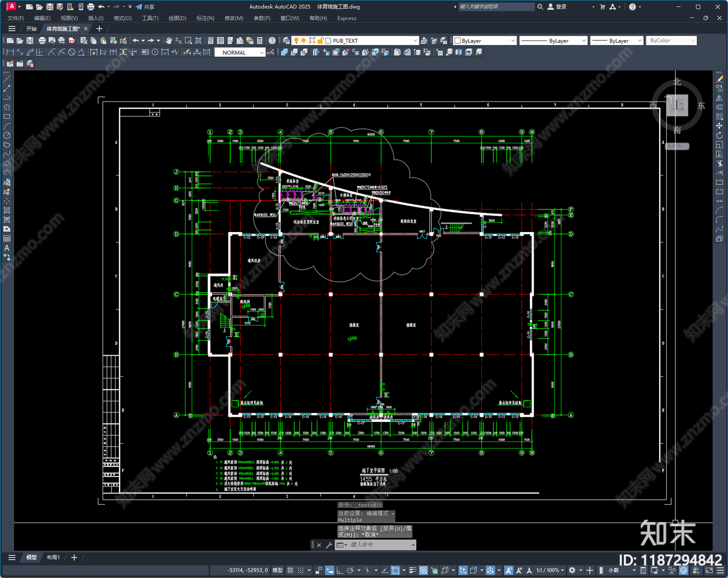
Task: Select the Multiline Text A tool
Action: tap(7, 248)
